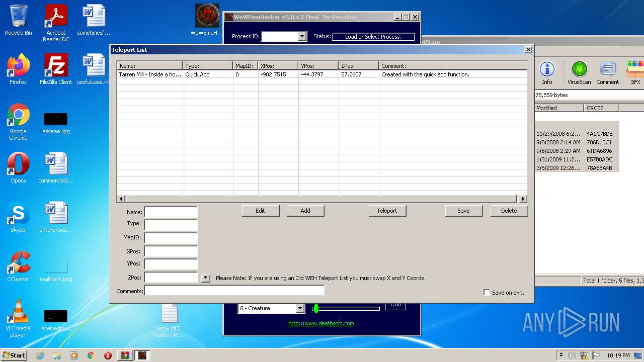This screenshot has width=644, height=362.
Task: Click the YPos input field
Action: 171,264
